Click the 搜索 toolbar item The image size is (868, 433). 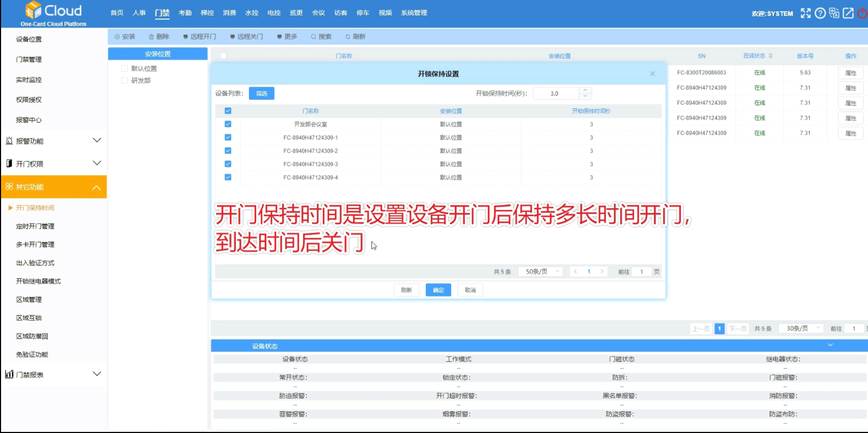321,36
